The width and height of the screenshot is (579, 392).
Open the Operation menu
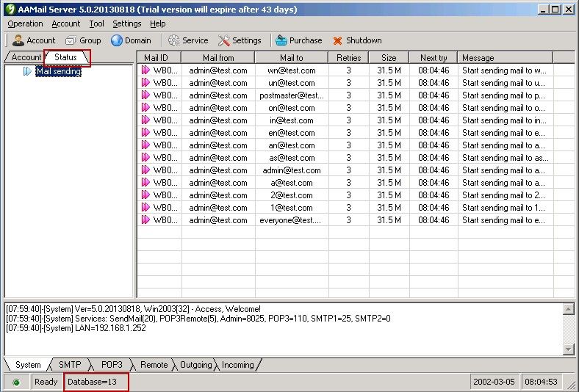pos(25,23)
